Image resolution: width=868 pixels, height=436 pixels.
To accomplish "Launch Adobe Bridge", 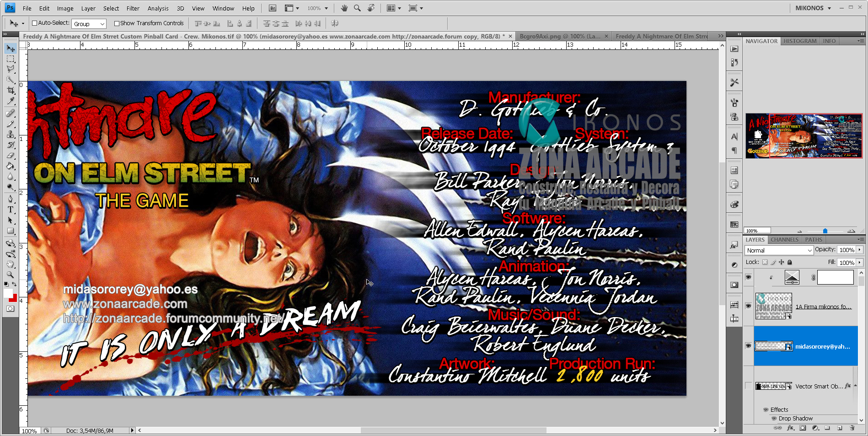I will [273, 8].
